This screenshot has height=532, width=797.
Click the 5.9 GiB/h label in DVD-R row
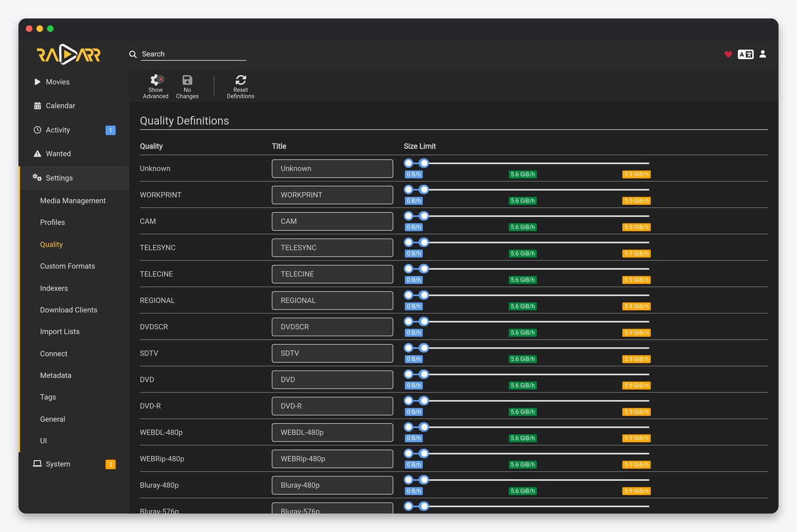(636, 412)
